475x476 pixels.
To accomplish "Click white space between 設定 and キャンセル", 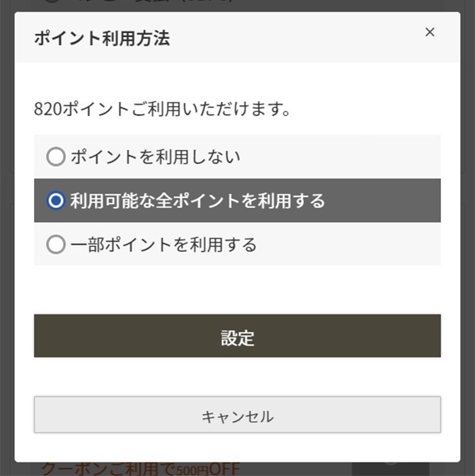I will [x=237, y=377].
